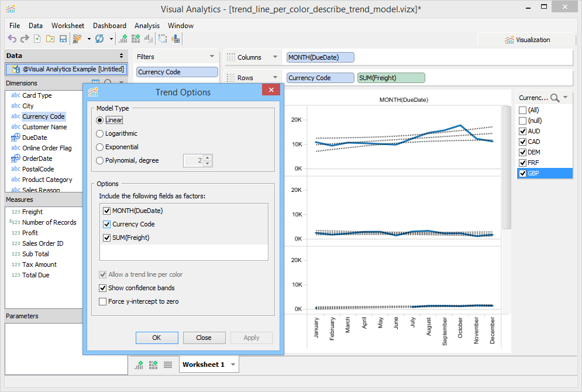The height and width of the screenshot is (392, 582).
Task: Click the Columns shelf grid icon
Action: click(231, 57)
